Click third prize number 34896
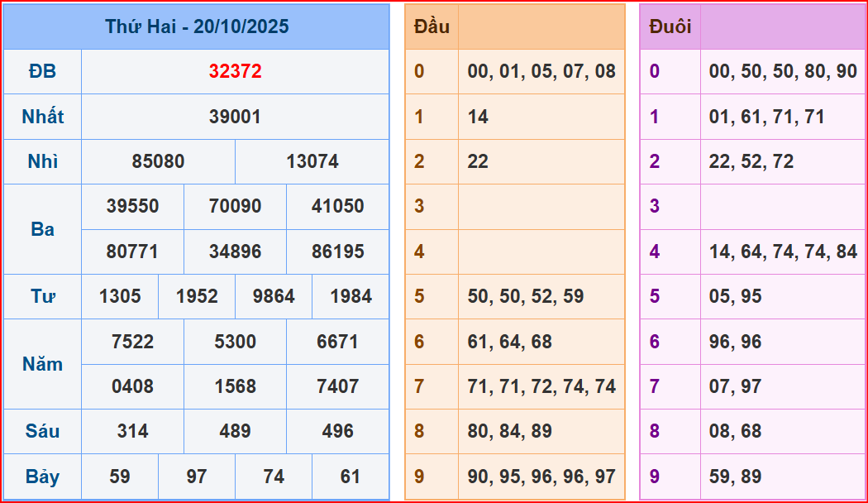 236,252
